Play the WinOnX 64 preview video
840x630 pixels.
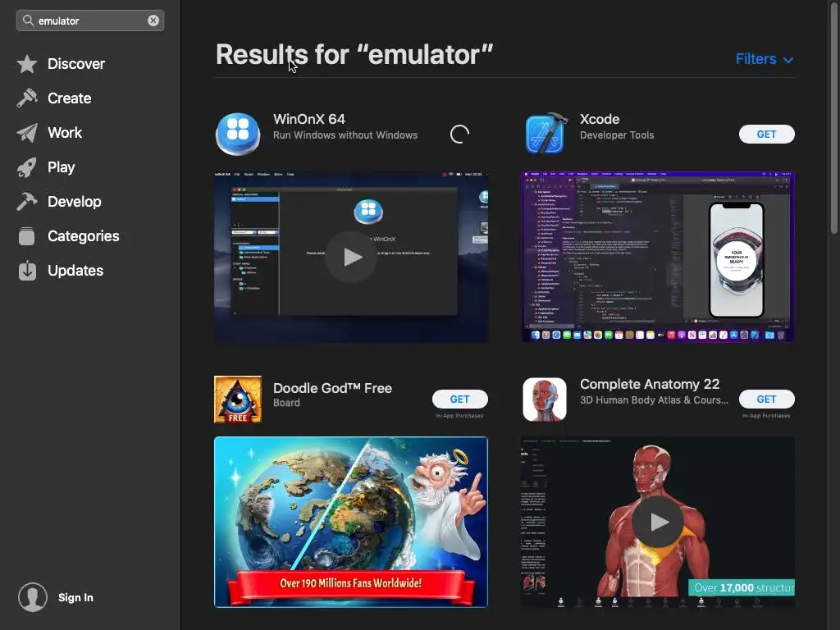(x=351, y=257)
